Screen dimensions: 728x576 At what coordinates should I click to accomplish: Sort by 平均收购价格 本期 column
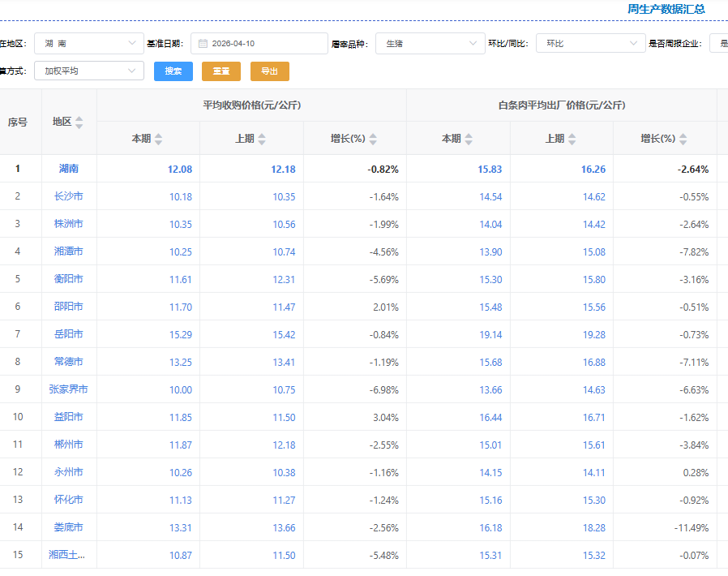click(x=158, y=139)
